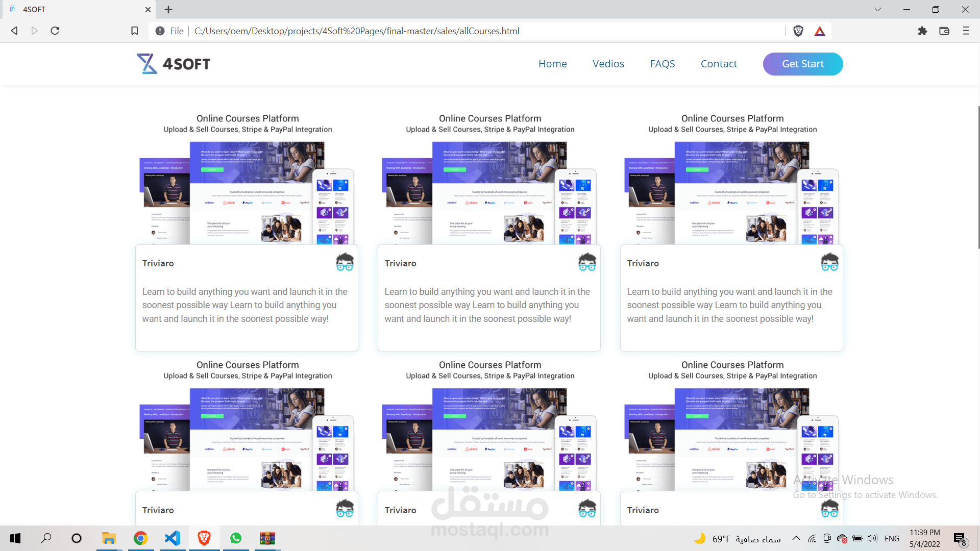The image size is (980, 551).
Task: Click the second course preview thumbnail
Action: tap(489, 193)
